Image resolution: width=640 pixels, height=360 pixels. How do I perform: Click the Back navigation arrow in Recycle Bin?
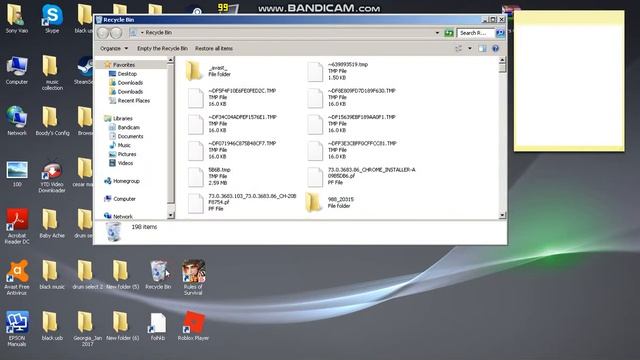click(x=103, y=33)
